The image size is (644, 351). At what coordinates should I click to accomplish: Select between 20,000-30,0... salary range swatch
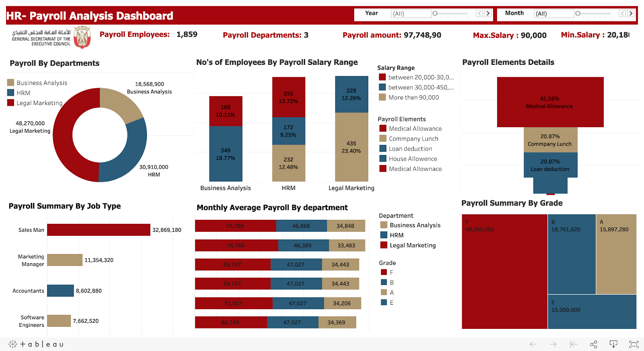382,77
